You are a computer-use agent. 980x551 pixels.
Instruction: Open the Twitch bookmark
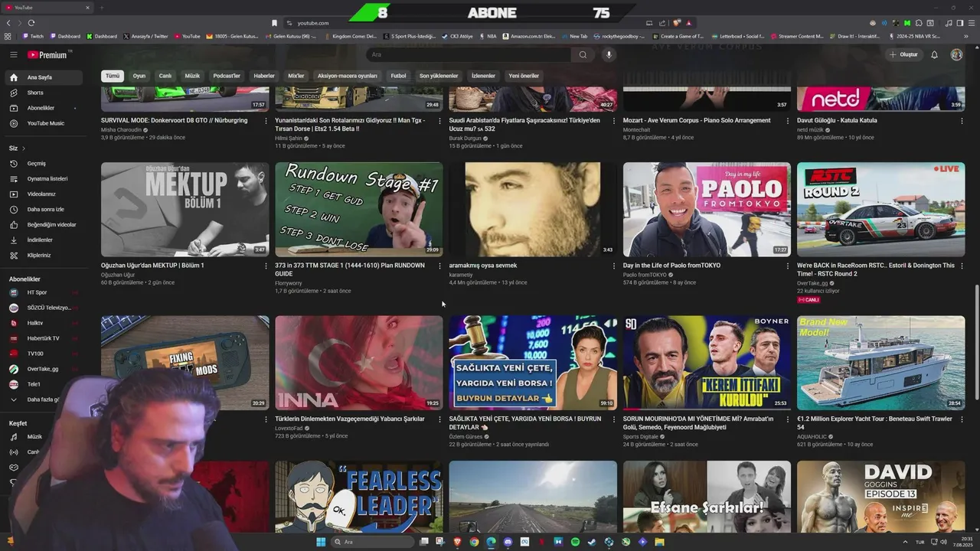[33, 36]
